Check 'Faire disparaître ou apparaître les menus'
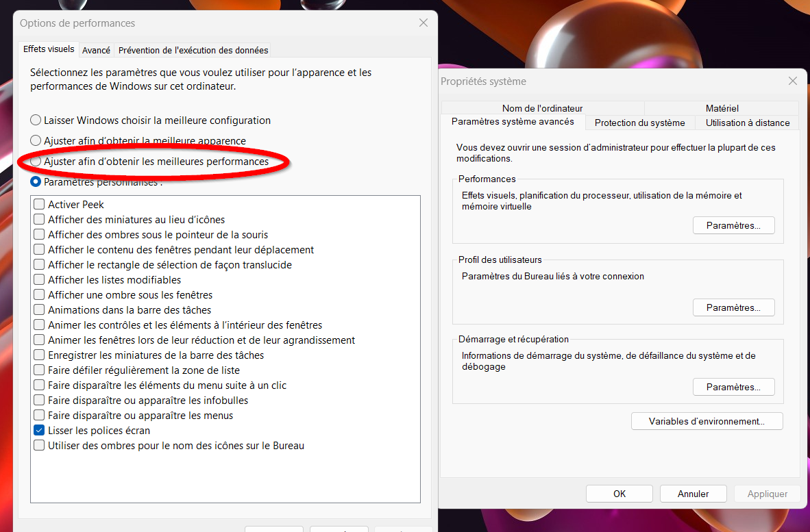 [40, 416]
